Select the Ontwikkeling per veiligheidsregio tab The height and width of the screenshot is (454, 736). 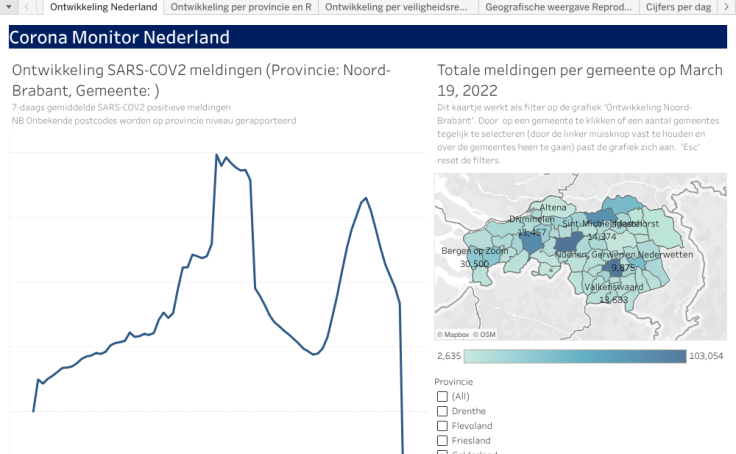(x=397, y=7)
